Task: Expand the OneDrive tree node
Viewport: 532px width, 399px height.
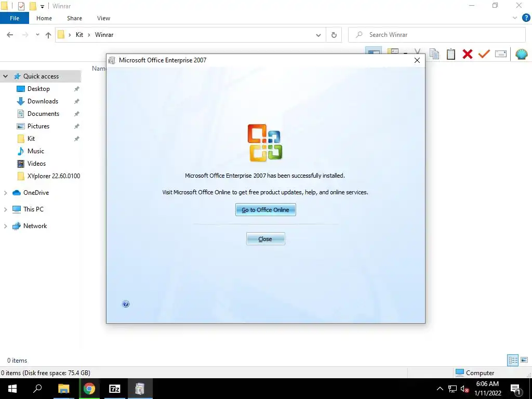Action: [x=5, y=193]
